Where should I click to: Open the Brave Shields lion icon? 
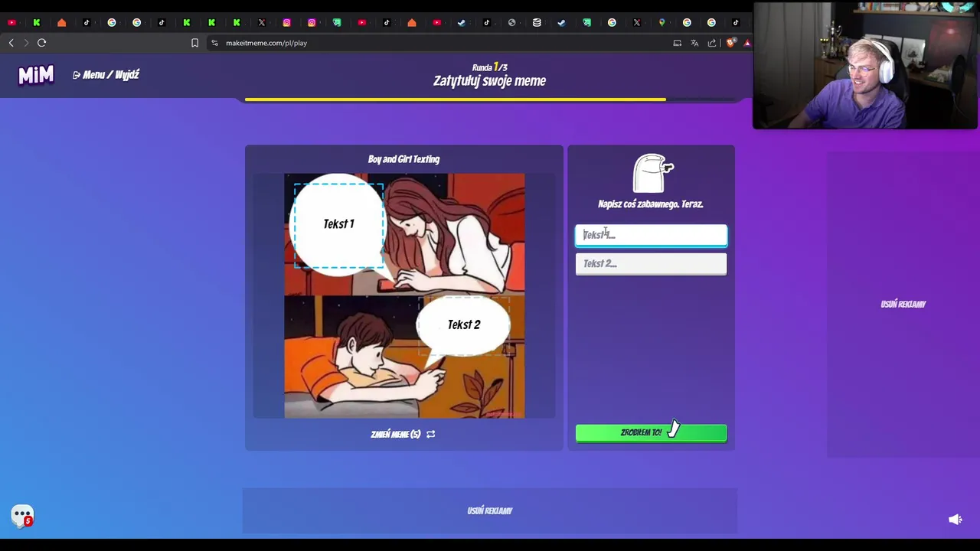click(x=730, y=43)
